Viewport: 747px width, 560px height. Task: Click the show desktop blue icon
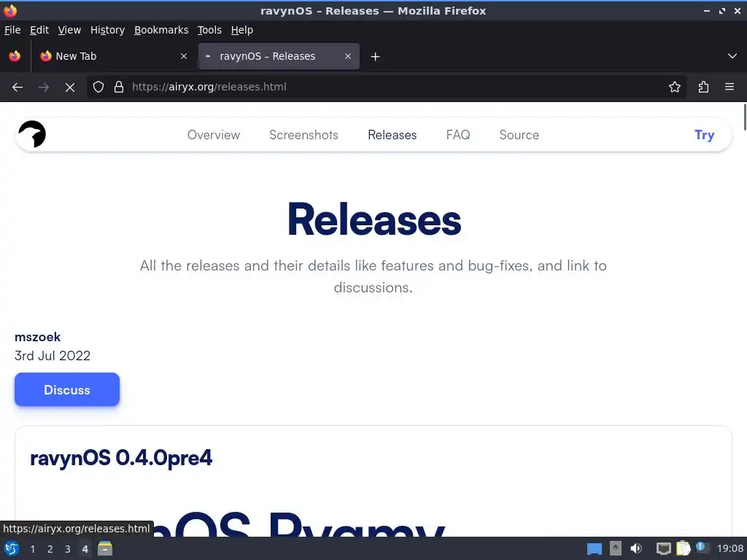pos(594,549)
